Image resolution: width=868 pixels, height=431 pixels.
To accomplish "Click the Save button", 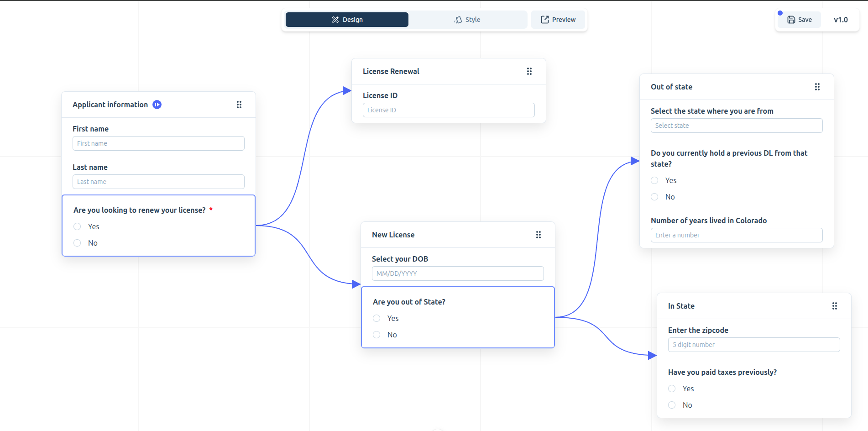I will [x=799, y=20].
